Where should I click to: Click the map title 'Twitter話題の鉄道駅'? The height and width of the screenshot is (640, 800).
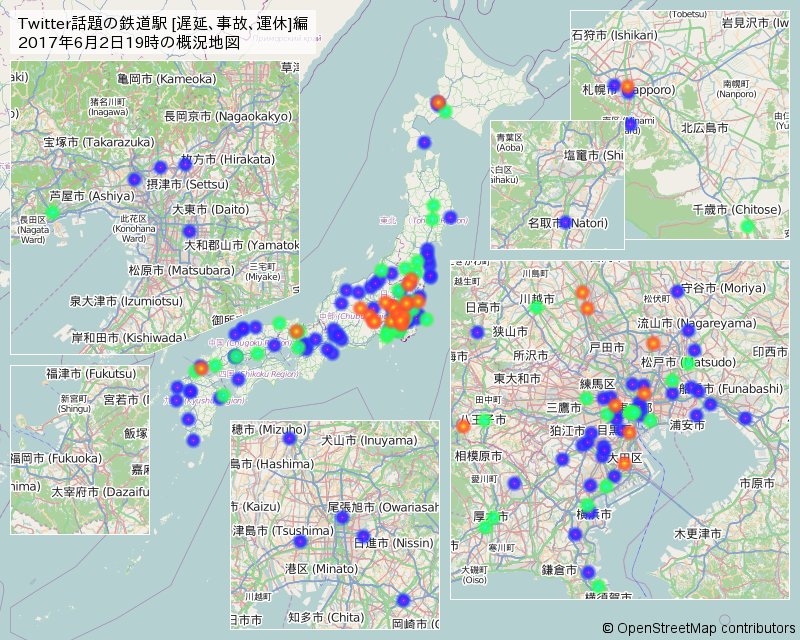tap(93, 24)
